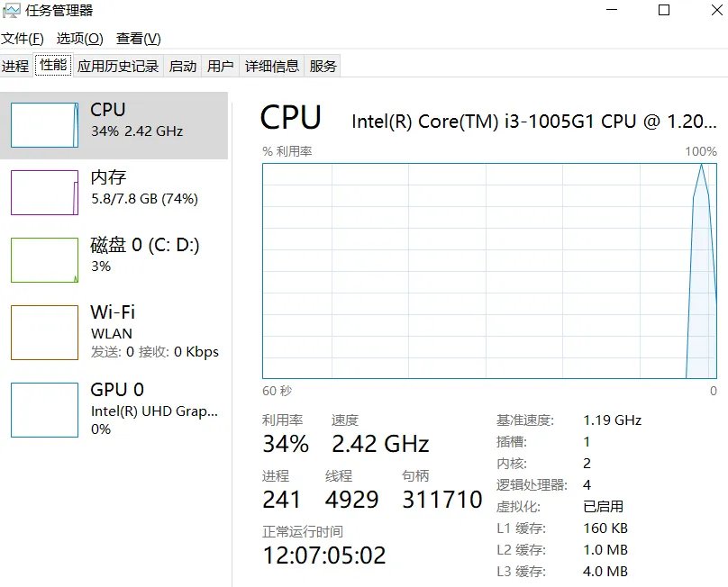Open the 用户 tab
728x587 pixels.
222,65
